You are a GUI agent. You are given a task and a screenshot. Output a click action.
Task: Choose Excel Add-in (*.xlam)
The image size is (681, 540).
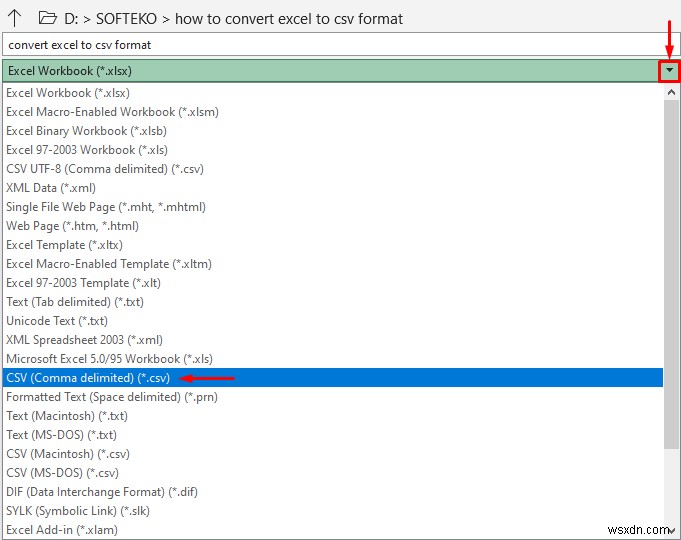click(x=333, y=530)
